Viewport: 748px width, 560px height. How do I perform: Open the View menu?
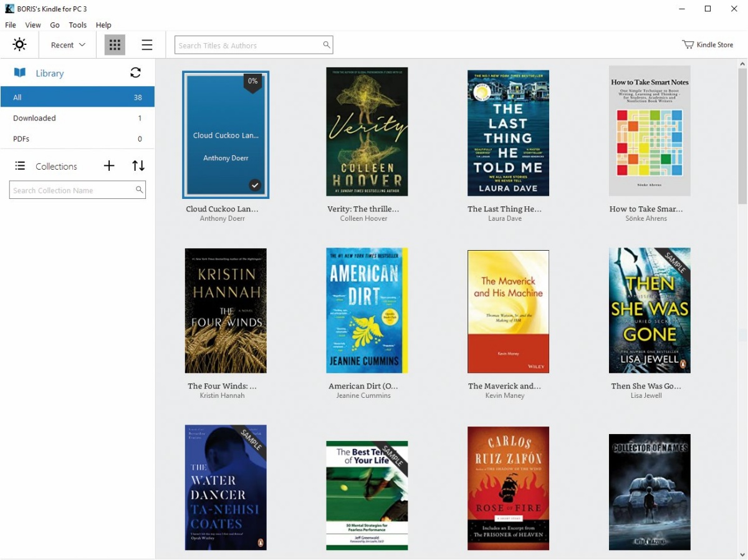[x=33, y=25]
